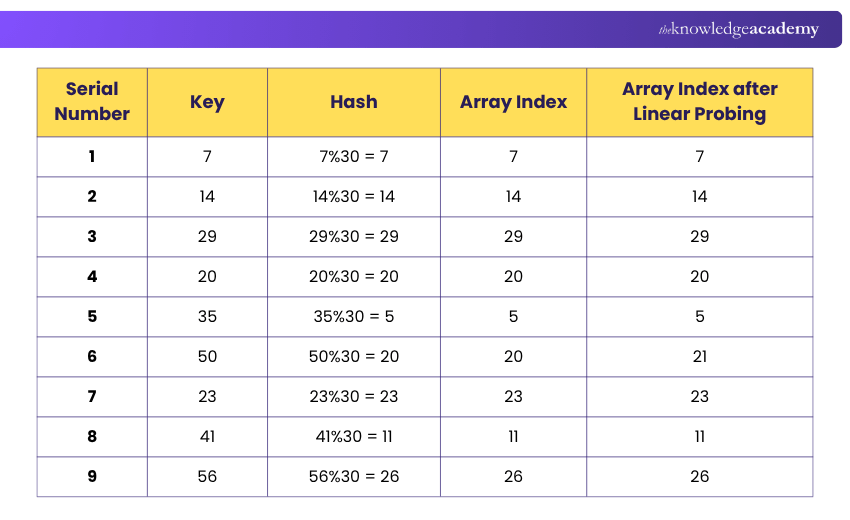Viewport: 850px width, 520px height.
Task: Pick serial number 6 cell
Action: [x=92, y=357]
